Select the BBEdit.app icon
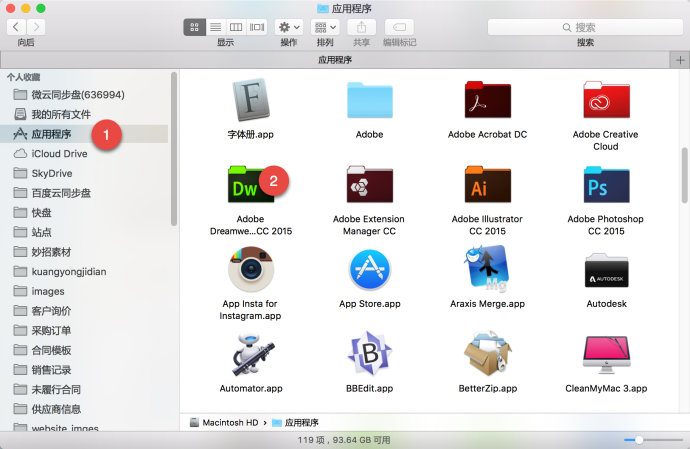This screenshot has width=690, height=449. pos(370,353)
